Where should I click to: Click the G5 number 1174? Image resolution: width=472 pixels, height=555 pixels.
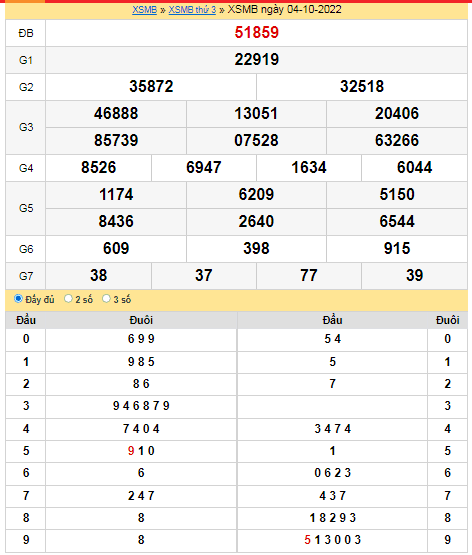coord(116,194)
